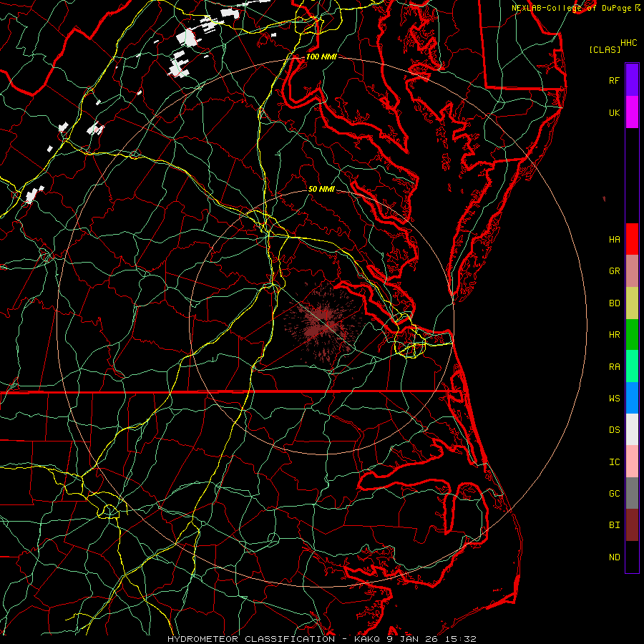
Task: Click the GC gray legend swatch
Action: (x=632, y=493)
